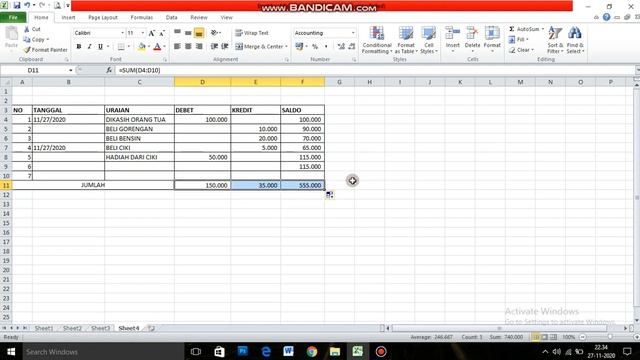Click the Auto Fill Options icon
640x360 pixels.
tap(329, 195)
